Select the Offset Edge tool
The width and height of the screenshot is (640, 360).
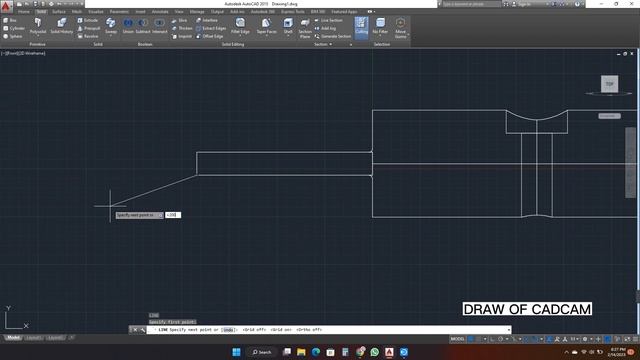coord(210,36)
